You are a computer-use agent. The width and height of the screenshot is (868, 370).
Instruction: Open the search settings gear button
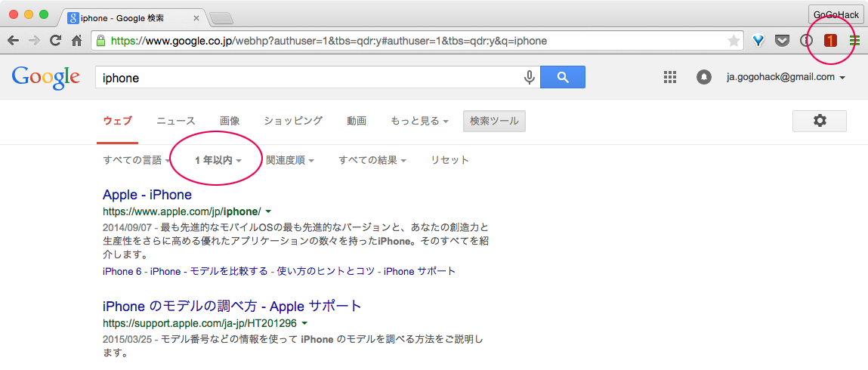820,121
